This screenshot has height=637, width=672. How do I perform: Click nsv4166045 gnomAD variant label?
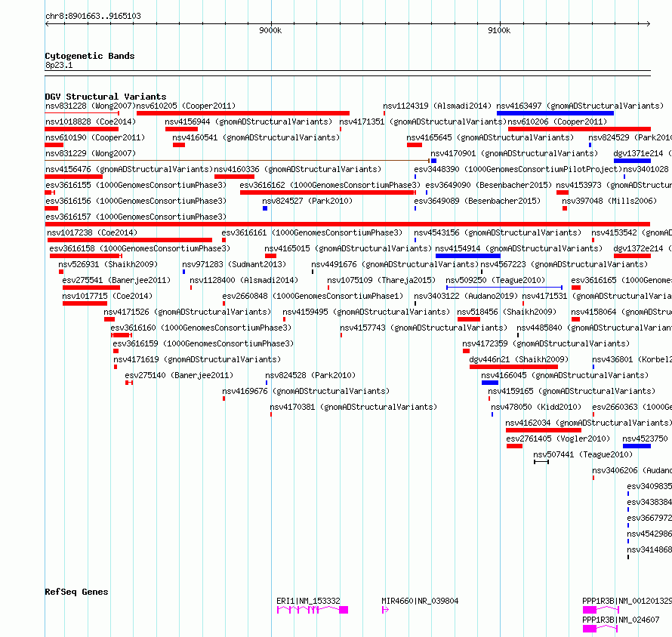pos(565,375)
